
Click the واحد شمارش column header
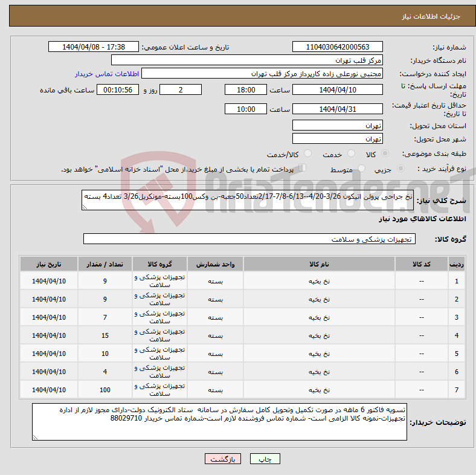pos(215,264)
